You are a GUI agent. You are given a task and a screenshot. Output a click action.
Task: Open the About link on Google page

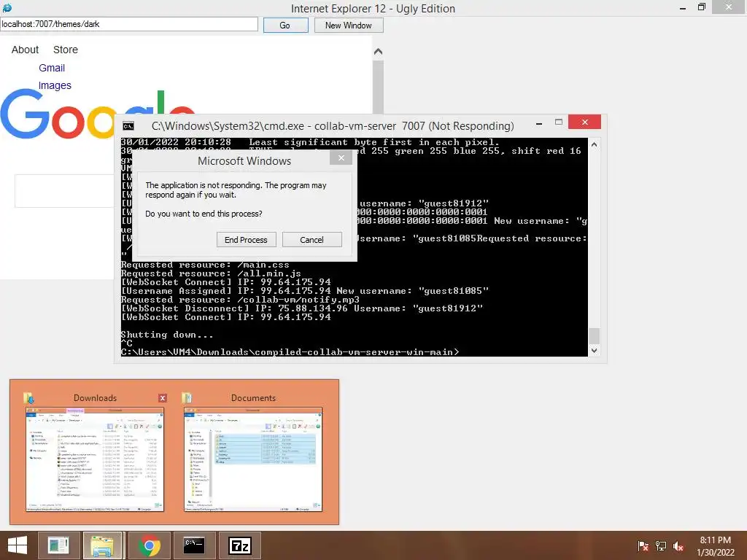pyautogui.click(x=25, y=50)
